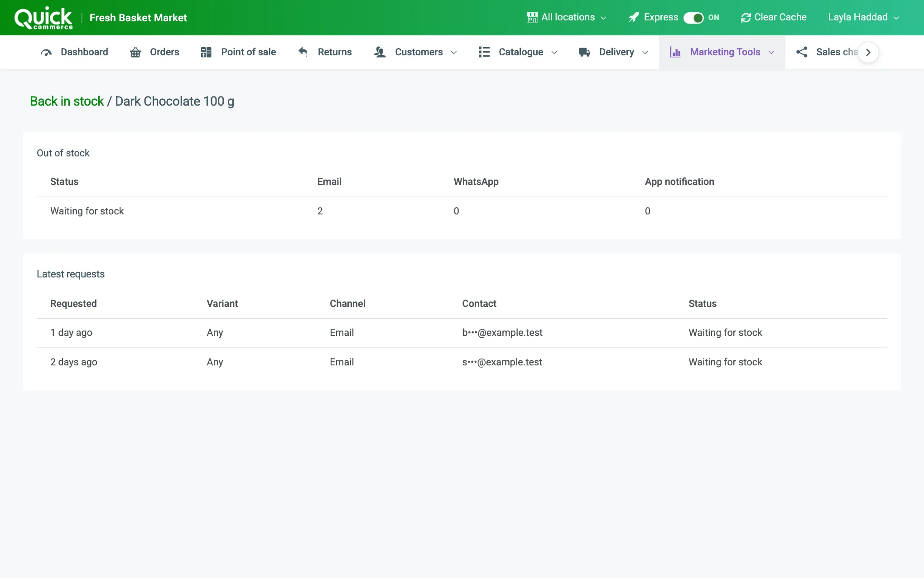Click the App notification column header
Viewport: 924px width, 578px height.
(679, 182)
